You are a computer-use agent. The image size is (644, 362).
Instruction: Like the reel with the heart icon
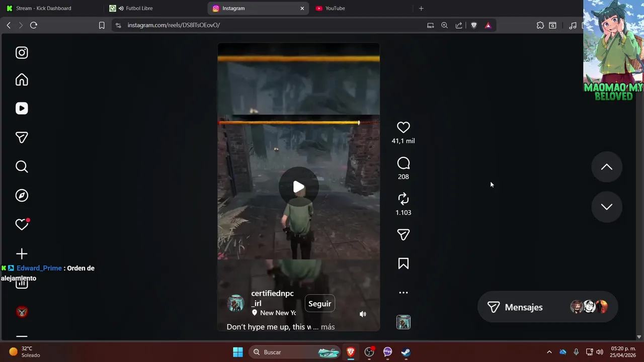(404, 128)
